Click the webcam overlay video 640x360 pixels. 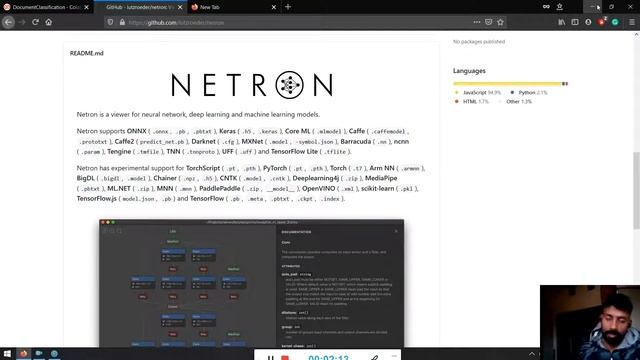click(590, 322)
